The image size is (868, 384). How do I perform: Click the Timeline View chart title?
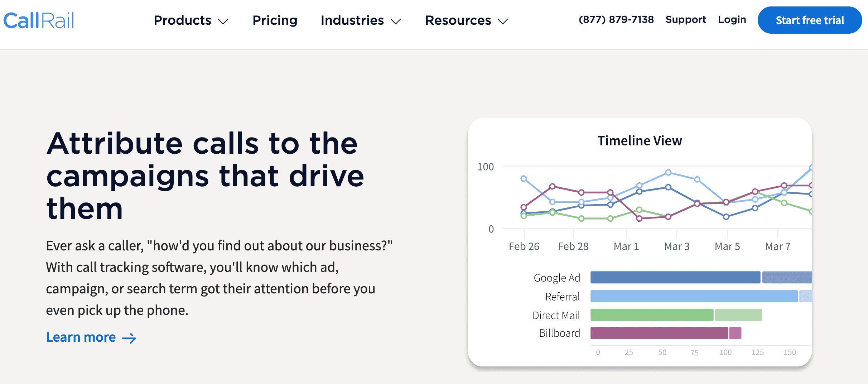(x=639, y=141)
